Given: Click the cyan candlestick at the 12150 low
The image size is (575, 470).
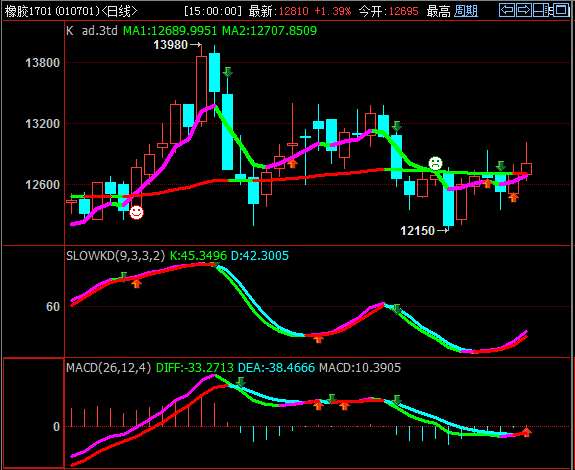Looking at the screenshot, I should coord(448,200).
